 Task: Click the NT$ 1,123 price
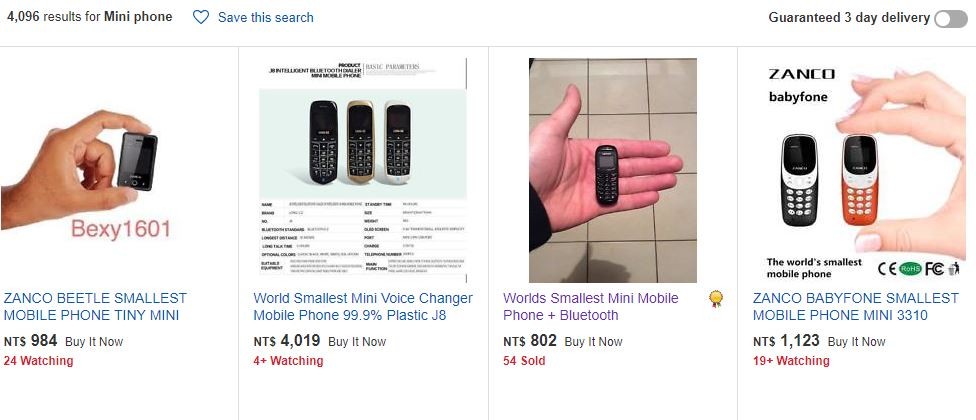click(785, 341)
